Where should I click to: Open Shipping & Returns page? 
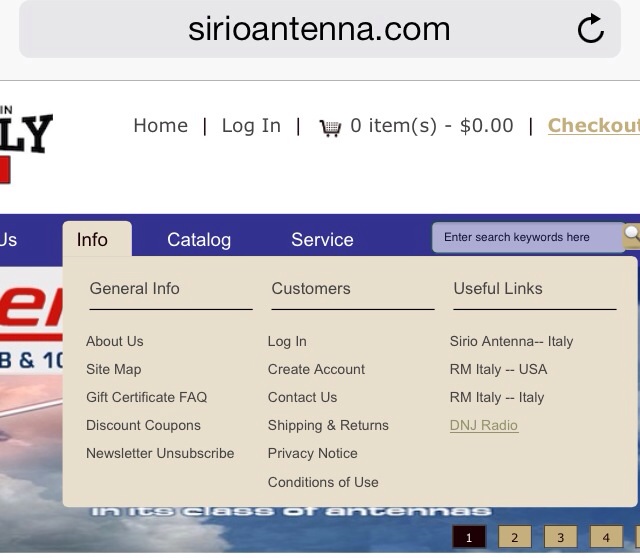[328, 425]
